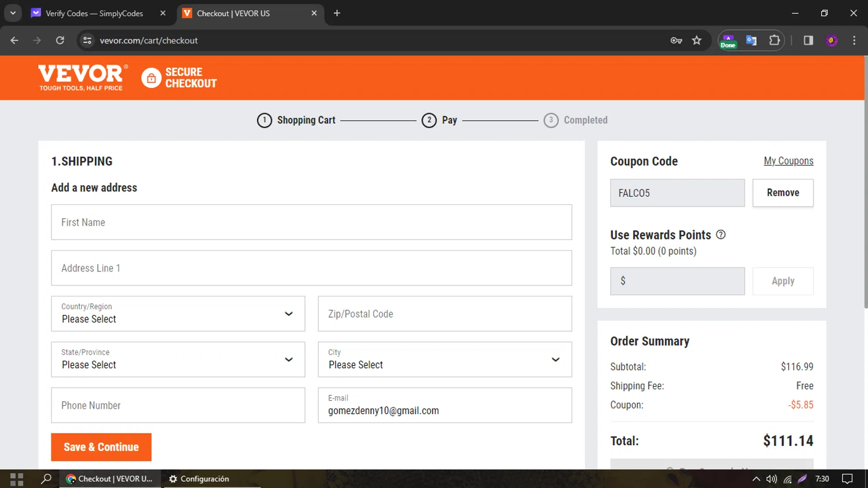The image size is (868, 488).
Task: Click the coupon discount -$5.85
Action: tap(800, 405)
